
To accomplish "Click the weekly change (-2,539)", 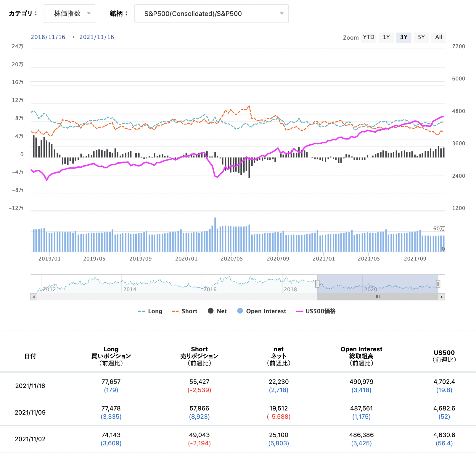I will point(200,390).
